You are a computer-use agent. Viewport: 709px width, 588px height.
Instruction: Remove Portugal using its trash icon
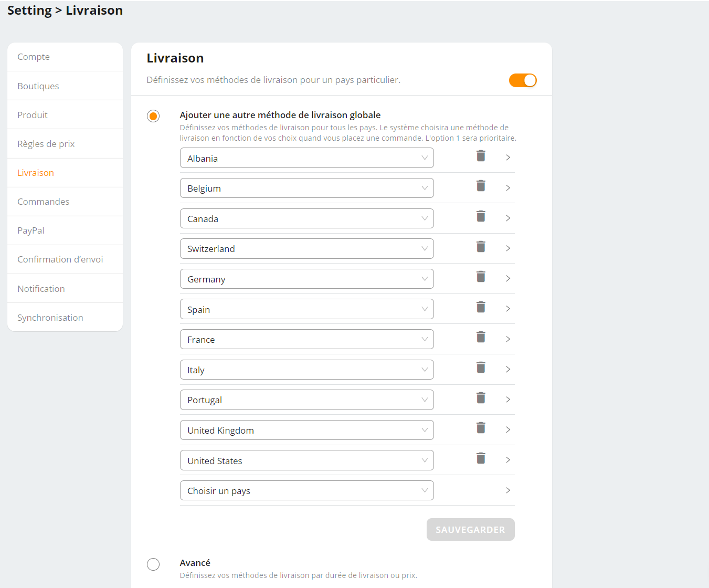pos(481,398)
